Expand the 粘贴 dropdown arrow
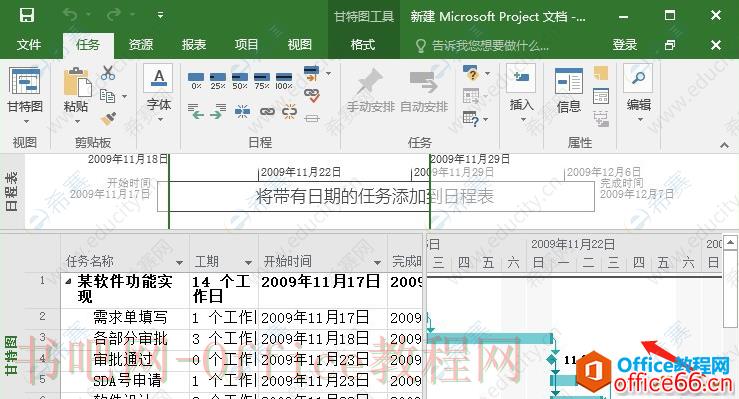Image resolution: width=739 pixels, height=399 pixels. coord(77,122)
